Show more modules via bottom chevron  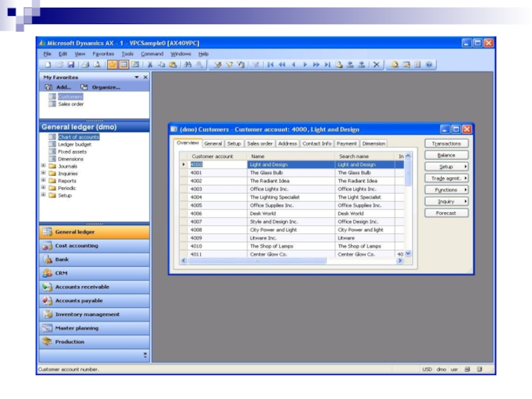click(x=145, y=355)
